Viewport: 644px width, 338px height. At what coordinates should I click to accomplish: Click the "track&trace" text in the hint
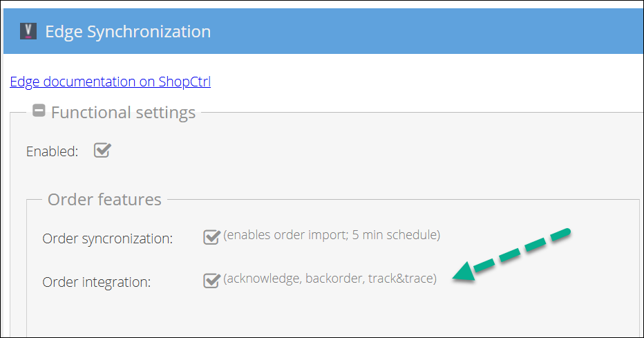tap(401, 279)
